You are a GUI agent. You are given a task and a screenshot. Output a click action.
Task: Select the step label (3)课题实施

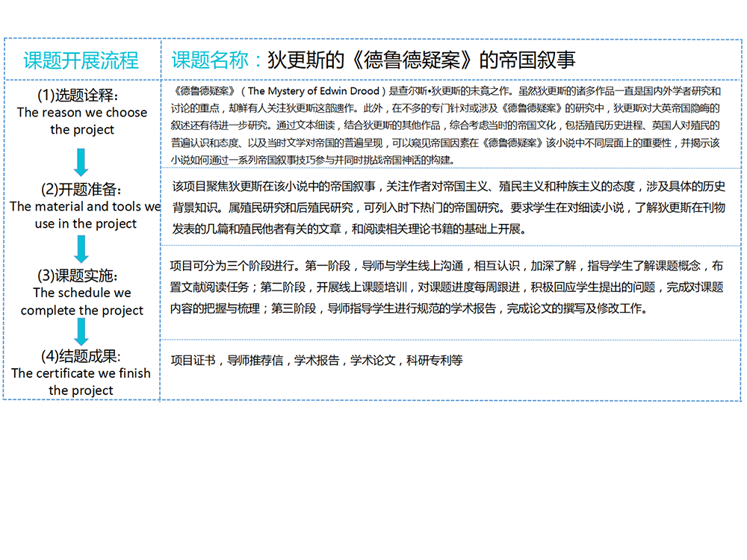78,276
